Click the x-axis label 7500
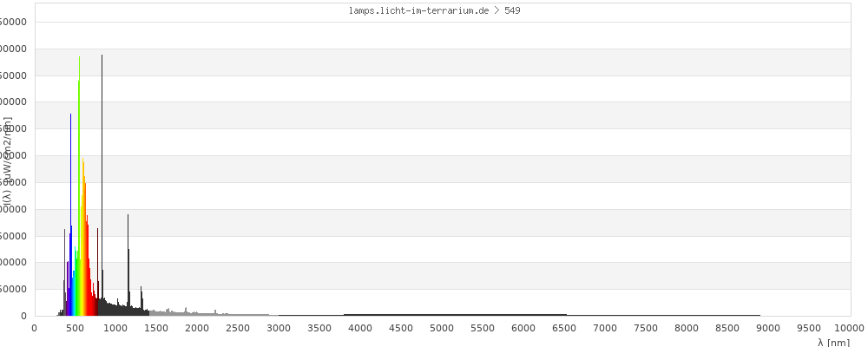The width and height of the screenshot is (868, 347). pos(646,328)
